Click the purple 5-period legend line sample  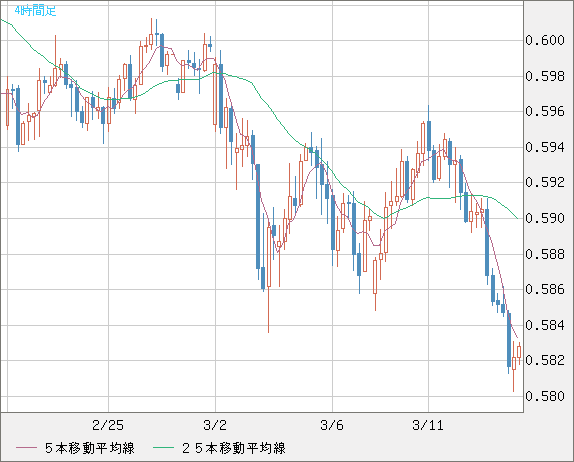coord(26,448)
